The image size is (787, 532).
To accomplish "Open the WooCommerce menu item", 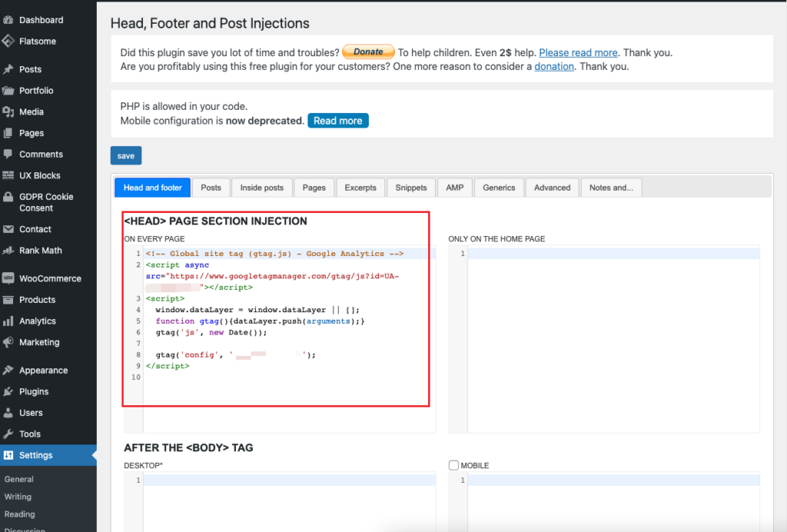I will click(48, 278).
